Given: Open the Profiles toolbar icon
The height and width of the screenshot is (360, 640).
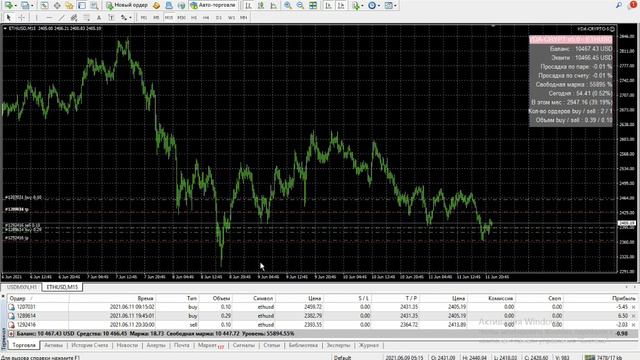Looking at the screenshot, I should pyautogui.click(x=25, y=5).
